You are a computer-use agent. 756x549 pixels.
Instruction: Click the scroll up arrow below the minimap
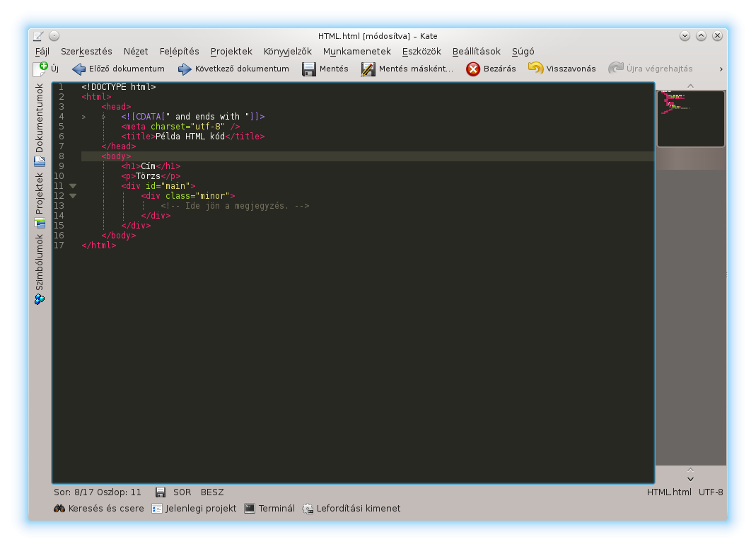(690, 470)
